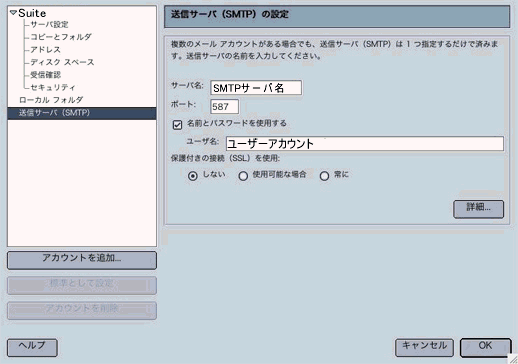Select ローカル フォルダ in sidebar
The height and width of the screenshot is (364, 518).
click(51, 100)
